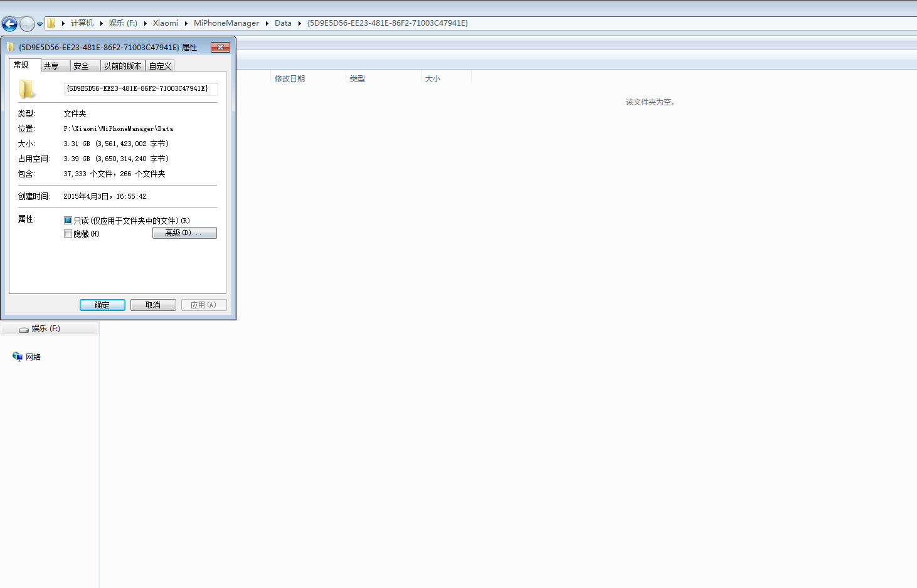The height and width of the screenshot is (588, 917).
Task: Navigate to Data folder in breadcrumb
Action: point(283,23)
